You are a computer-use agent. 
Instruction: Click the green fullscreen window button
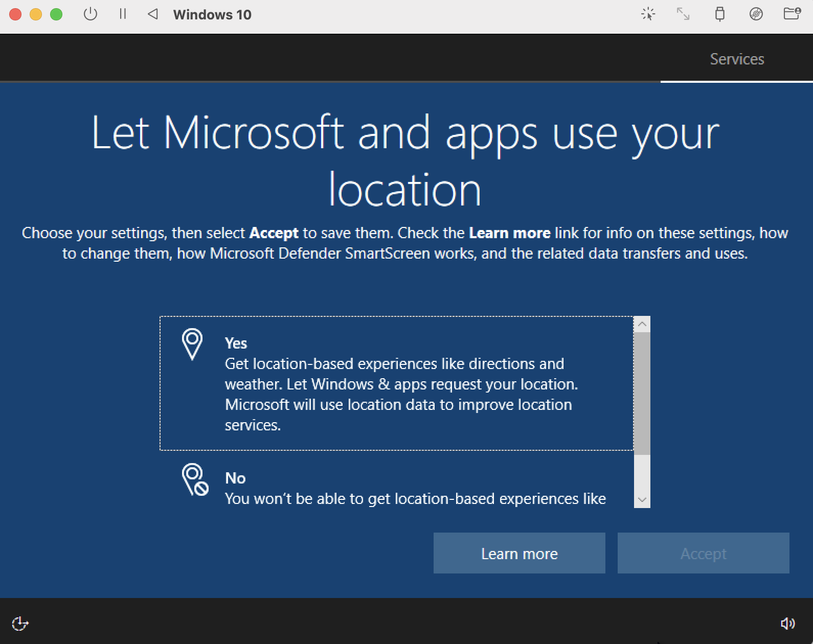56,14
